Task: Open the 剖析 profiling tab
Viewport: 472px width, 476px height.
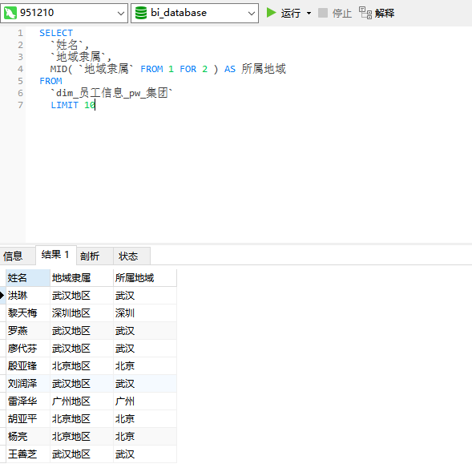Action: (x=90, y=256)
